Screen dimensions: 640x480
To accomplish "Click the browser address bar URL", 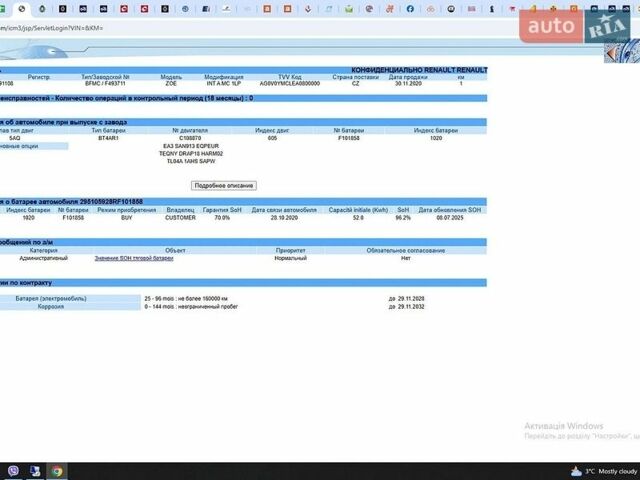I will click(x=51, y=28).
